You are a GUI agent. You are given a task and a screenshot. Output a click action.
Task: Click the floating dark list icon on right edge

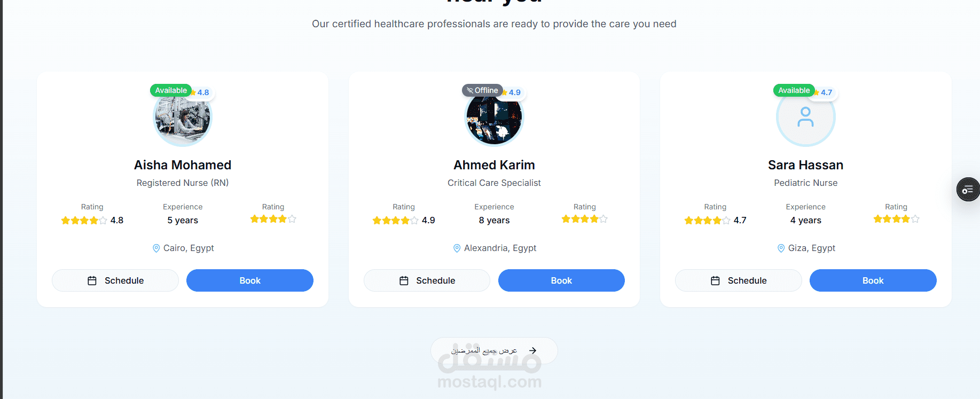[968, 190]
